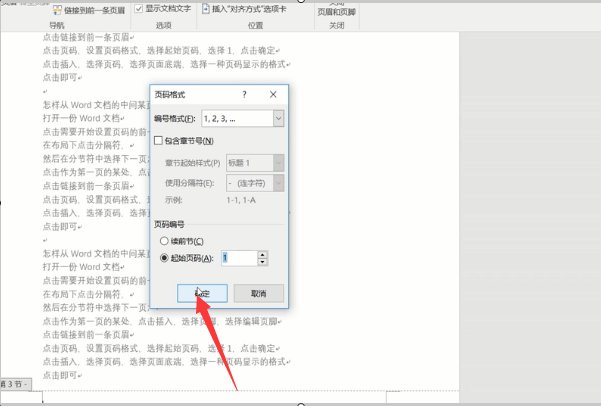Open help in 页码格式 dialog

[244, 94]
